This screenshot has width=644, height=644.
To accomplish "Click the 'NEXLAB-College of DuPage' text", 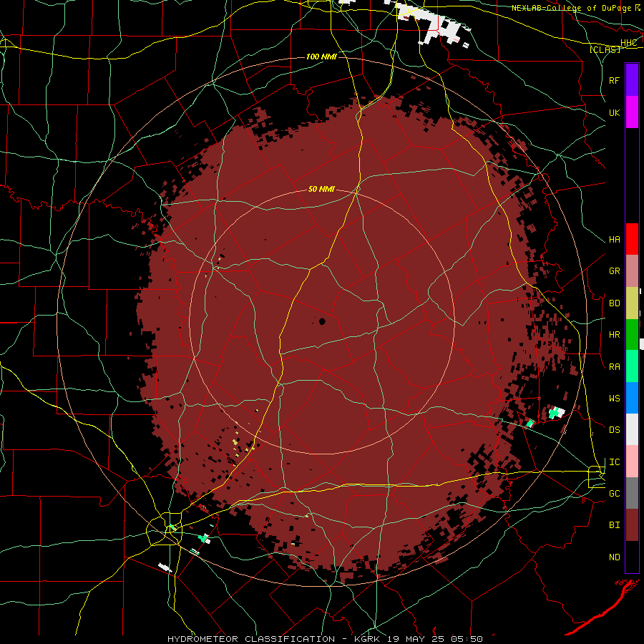I will [571, 8].
